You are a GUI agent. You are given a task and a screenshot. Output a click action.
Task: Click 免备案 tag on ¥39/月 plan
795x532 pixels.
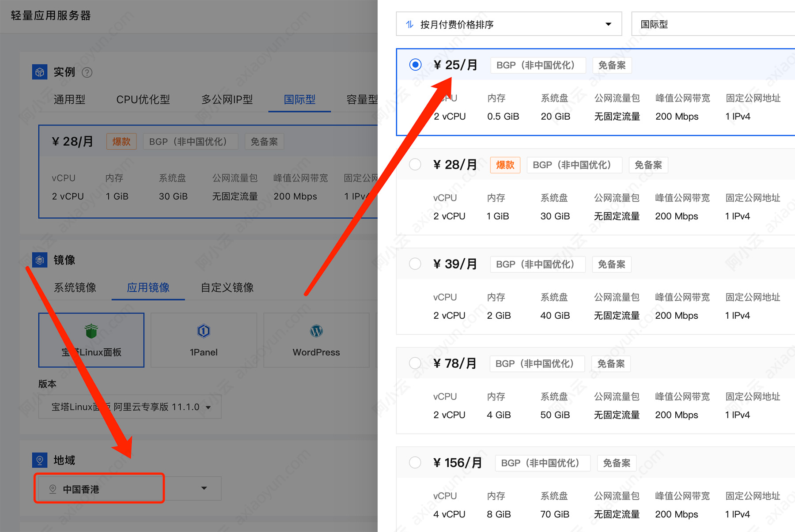pyautogui.click(x=612, y=264)
